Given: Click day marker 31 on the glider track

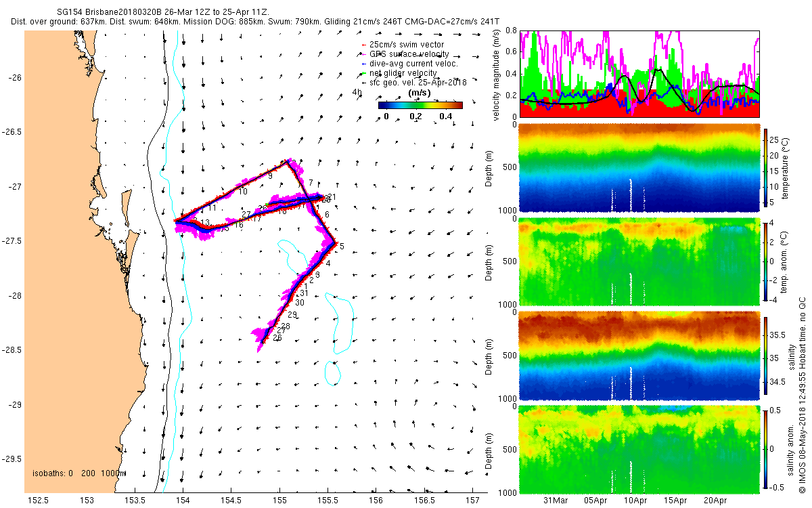Looking at the screenshot, I should click(304, 293).
